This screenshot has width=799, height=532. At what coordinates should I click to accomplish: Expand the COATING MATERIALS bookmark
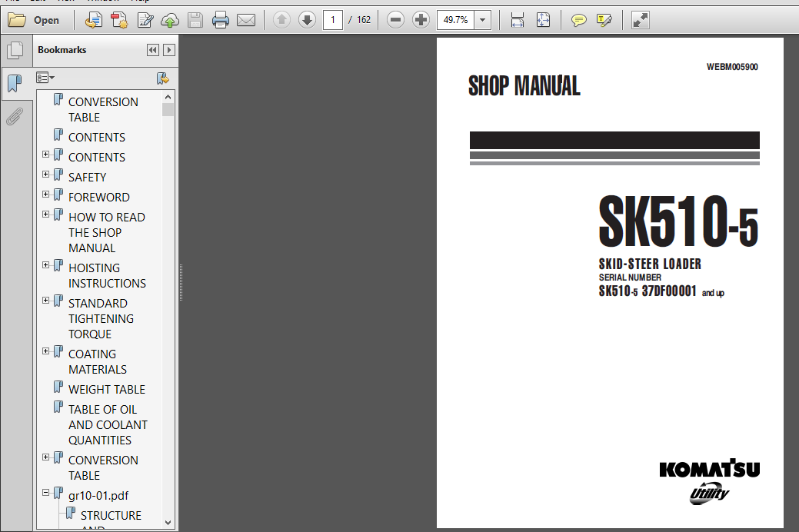(x=46, y=351)
